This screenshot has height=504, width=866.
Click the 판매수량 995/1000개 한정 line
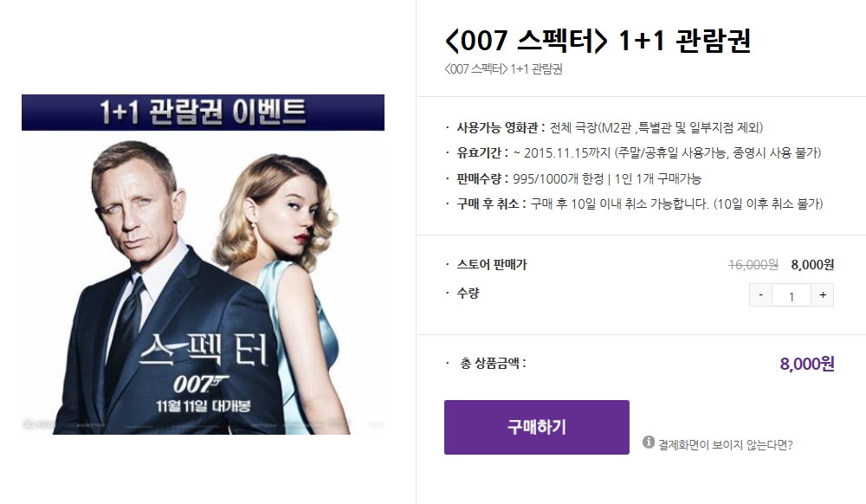click(574, 179)
